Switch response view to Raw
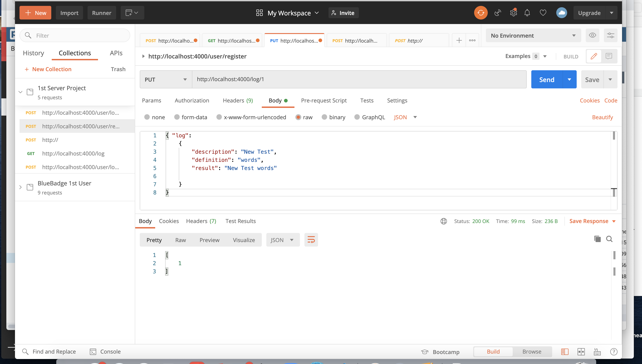The height and width of the screenshot is (364, 642). point(180,240)
